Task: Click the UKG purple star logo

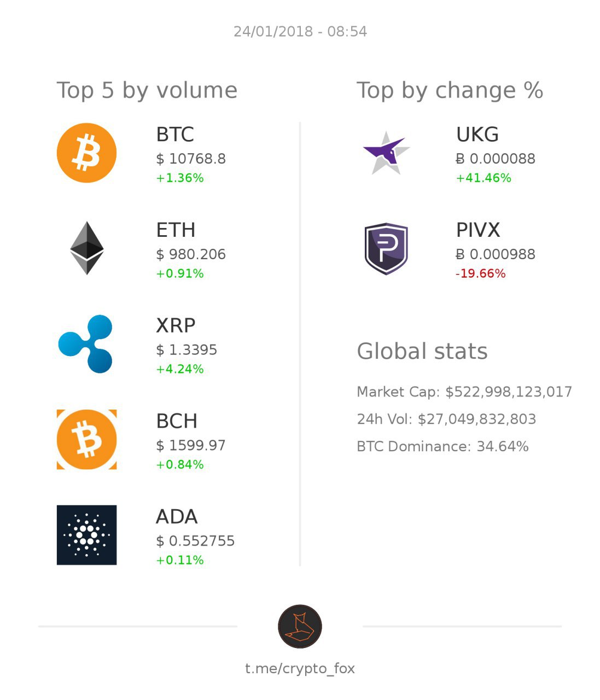Action: coord(386,153)
